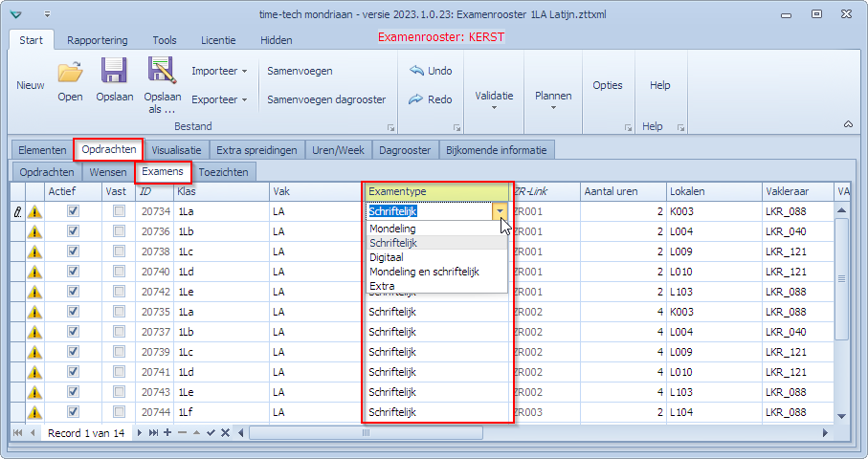Click the Redo arrow icon
868x459 pixels.
click(416, 99)
